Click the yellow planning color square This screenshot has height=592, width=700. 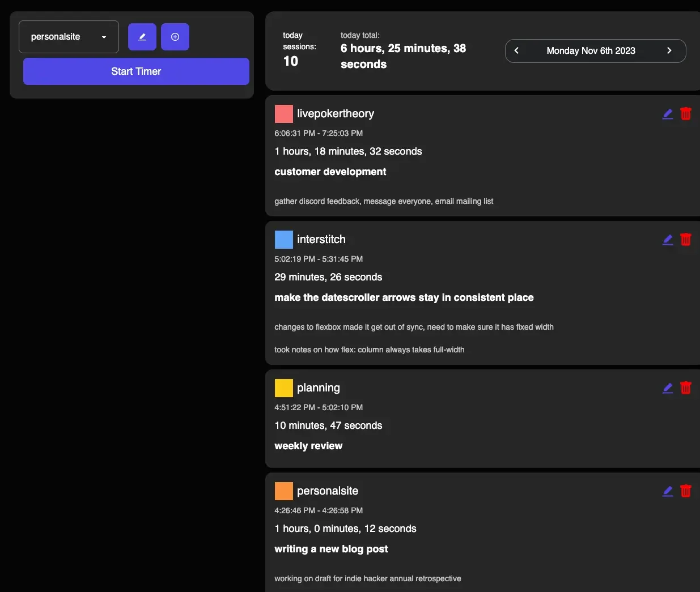click(x=284, y=388)
